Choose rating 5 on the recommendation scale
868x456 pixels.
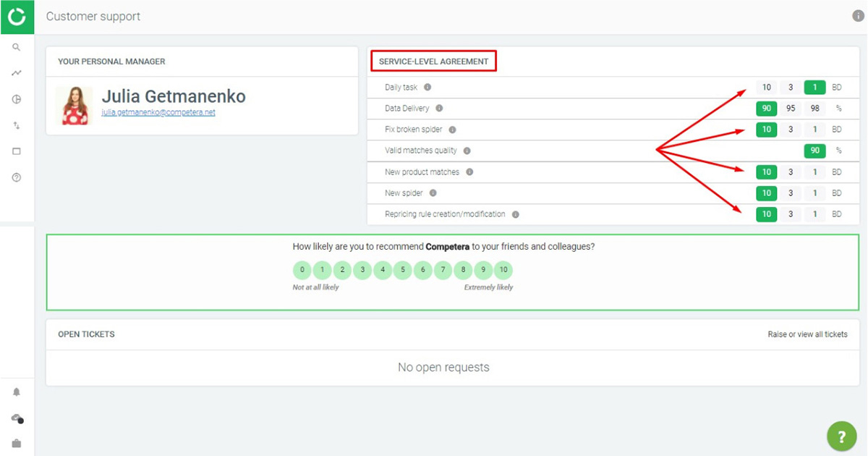pos(402,270)
